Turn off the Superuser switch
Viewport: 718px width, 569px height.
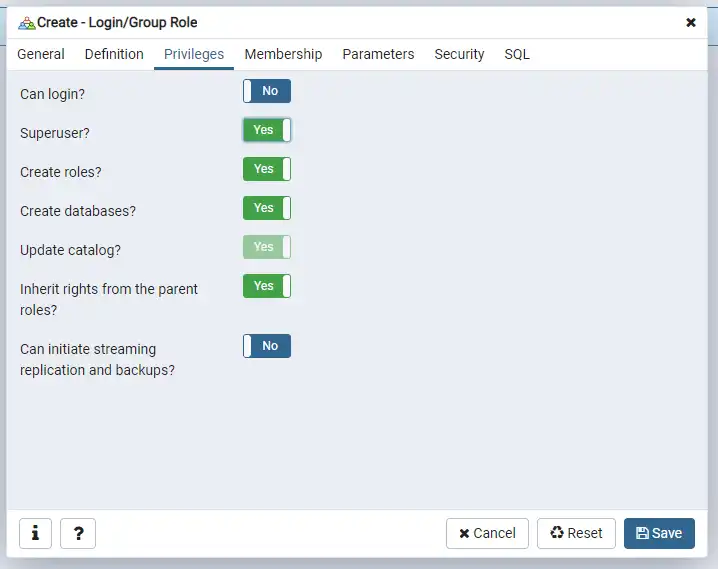(267, 130)
